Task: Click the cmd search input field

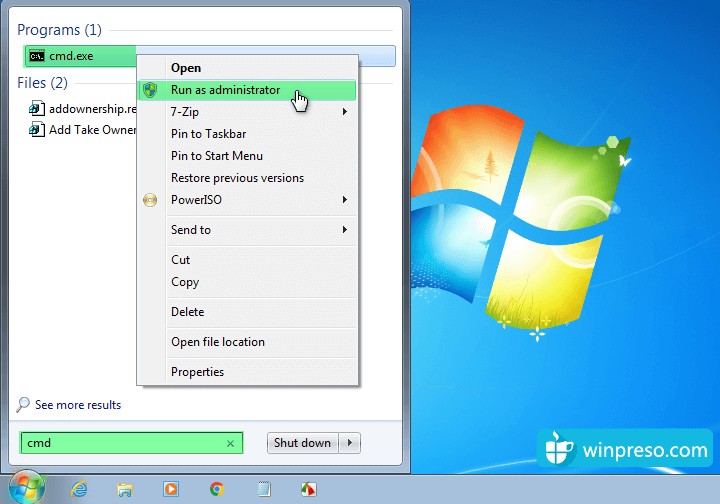Action: coord(131,443)
